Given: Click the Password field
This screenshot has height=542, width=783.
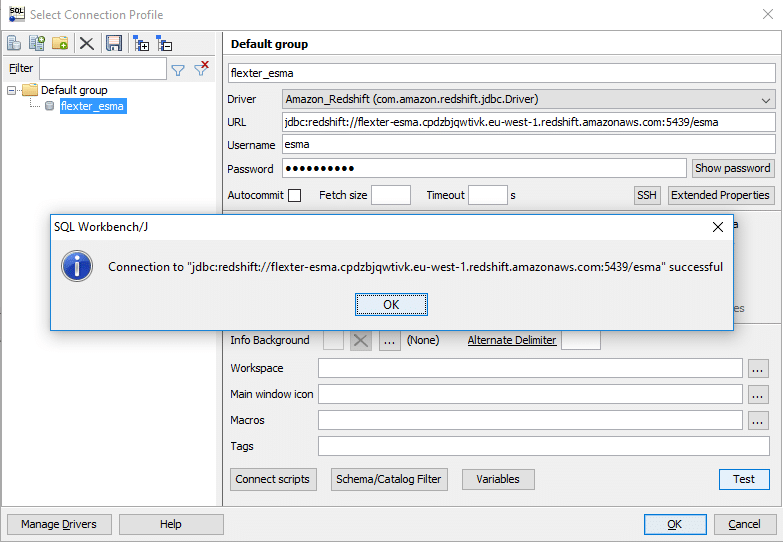Looking at the screenshot, I should coord(484,168).
